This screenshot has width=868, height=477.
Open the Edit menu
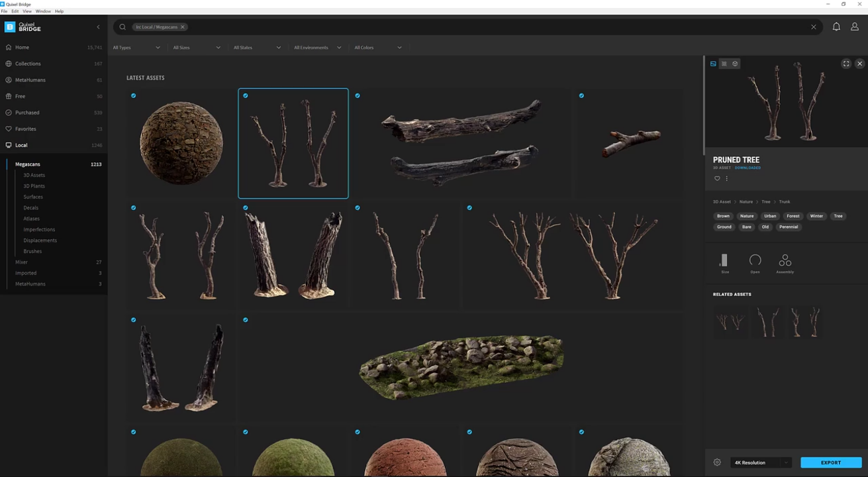15,11
